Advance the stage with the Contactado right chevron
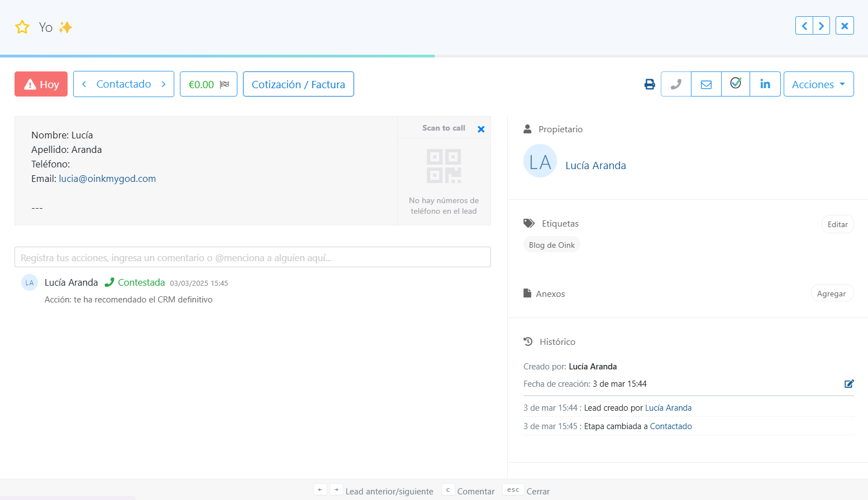Viewport: 868px width, 500px height. (x=164, y=84)
